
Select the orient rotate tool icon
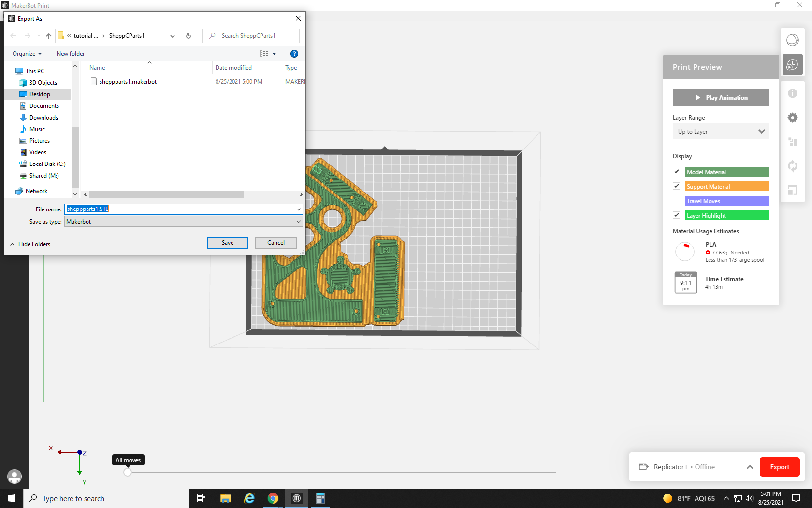coord(792,166)
